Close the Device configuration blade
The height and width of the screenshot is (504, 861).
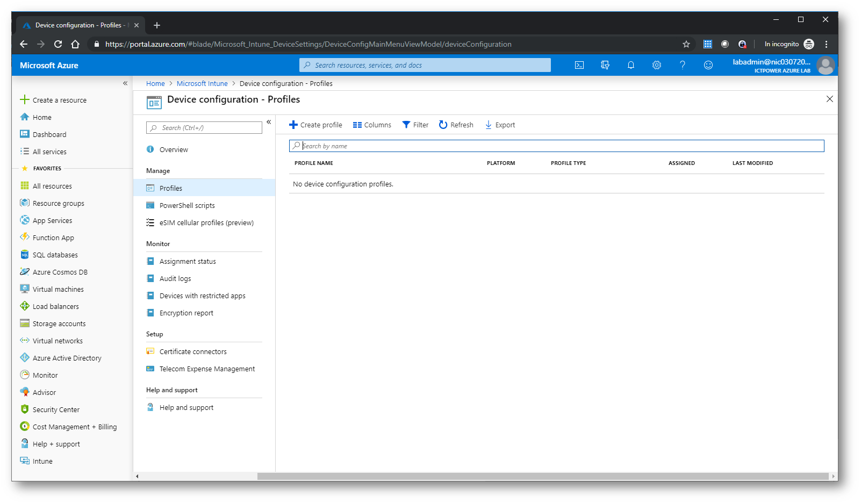pos(829,99)
